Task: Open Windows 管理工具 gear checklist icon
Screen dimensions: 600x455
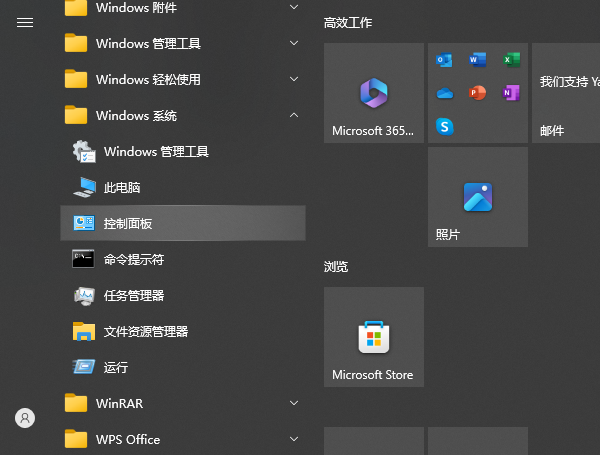Action: coord(84,151)
